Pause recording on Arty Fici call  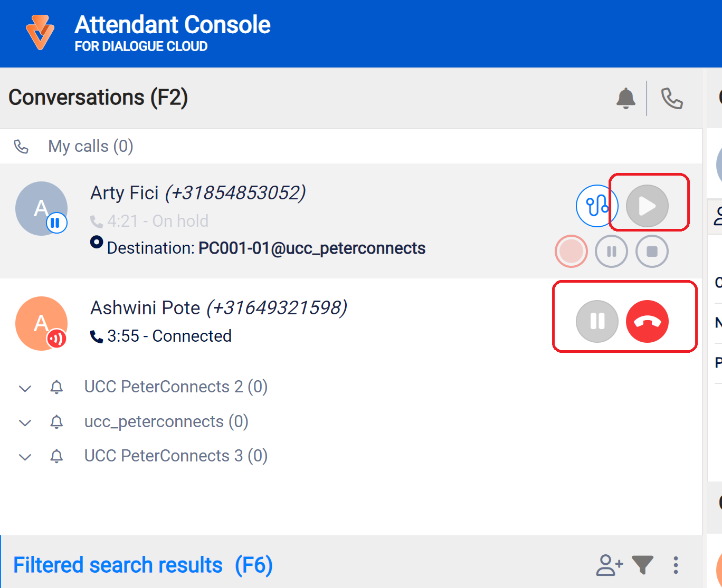pos(611,252)
